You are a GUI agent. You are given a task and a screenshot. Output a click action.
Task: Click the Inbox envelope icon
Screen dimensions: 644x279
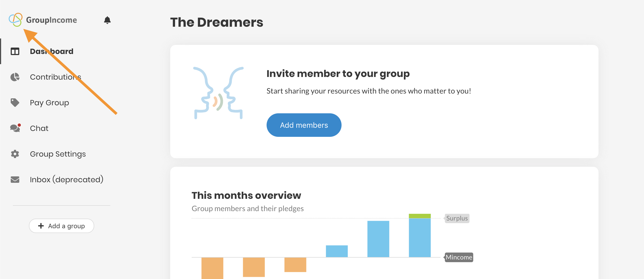pos(15,180)
